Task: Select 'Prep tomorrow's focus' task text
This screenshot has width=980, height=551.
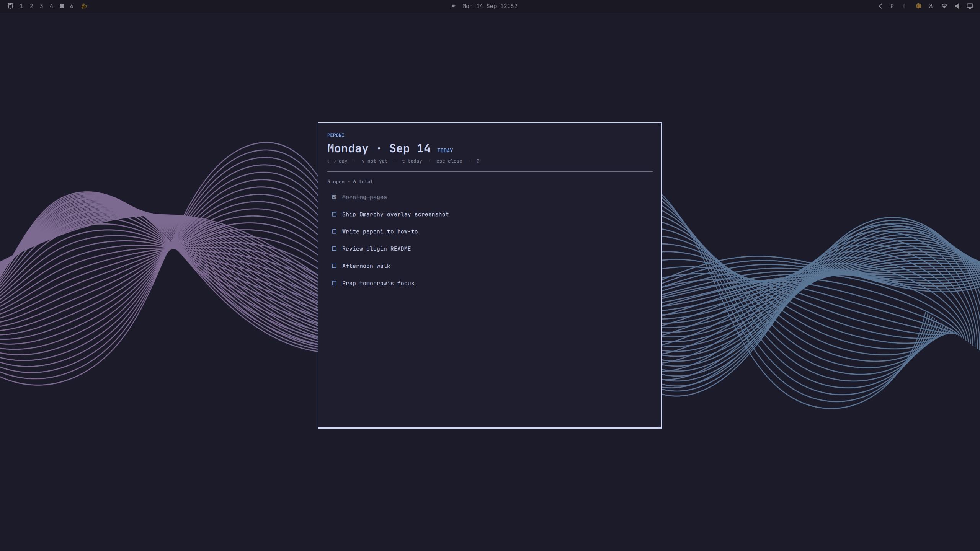Action: (x=378, y=283)
